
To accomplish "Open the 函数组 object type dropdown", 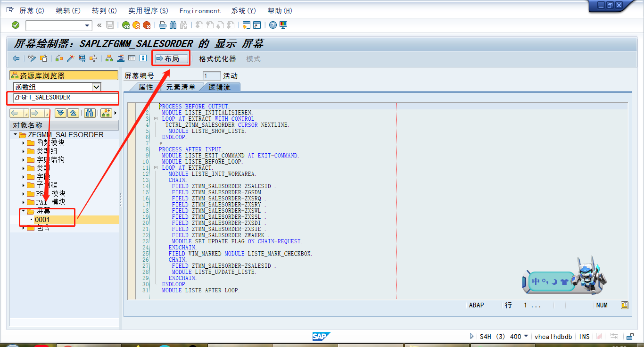I will point(96,87).
